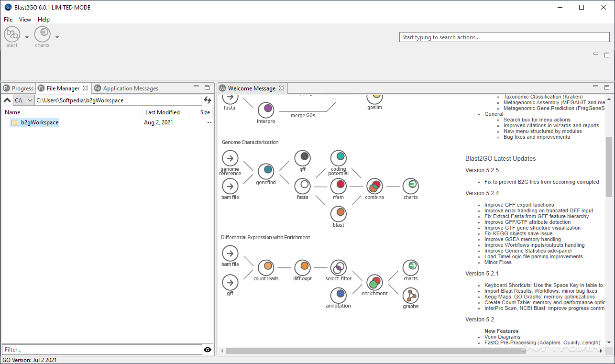
Task: Minimize the Welcome Message panel
Action: coord(596,87)
